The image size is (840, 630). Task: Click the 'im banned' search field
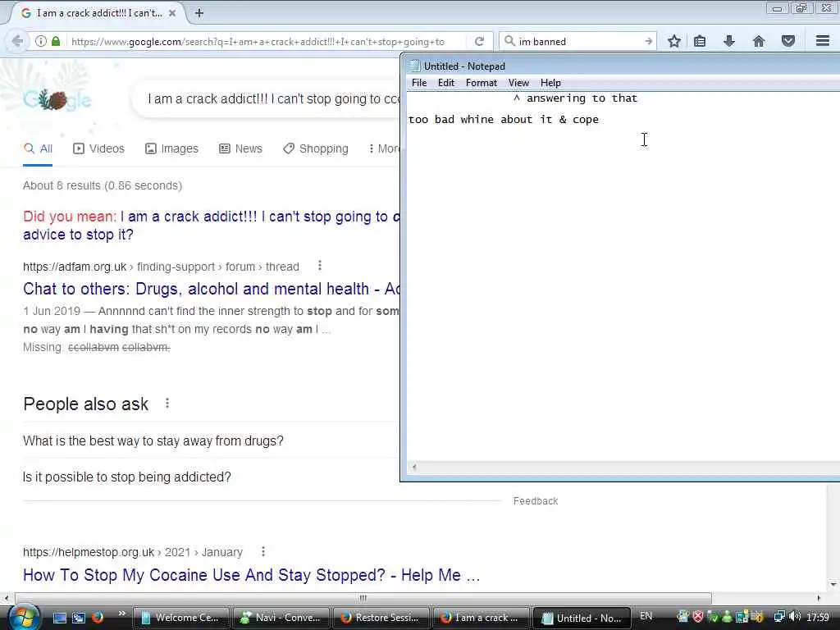(578, 41)
